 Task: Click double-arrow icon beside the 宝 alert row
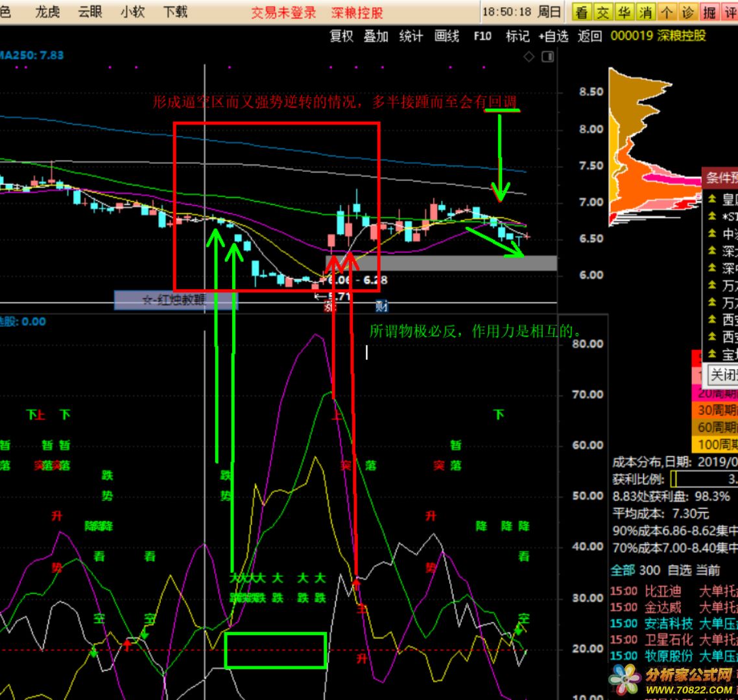[x=712, y=353]
